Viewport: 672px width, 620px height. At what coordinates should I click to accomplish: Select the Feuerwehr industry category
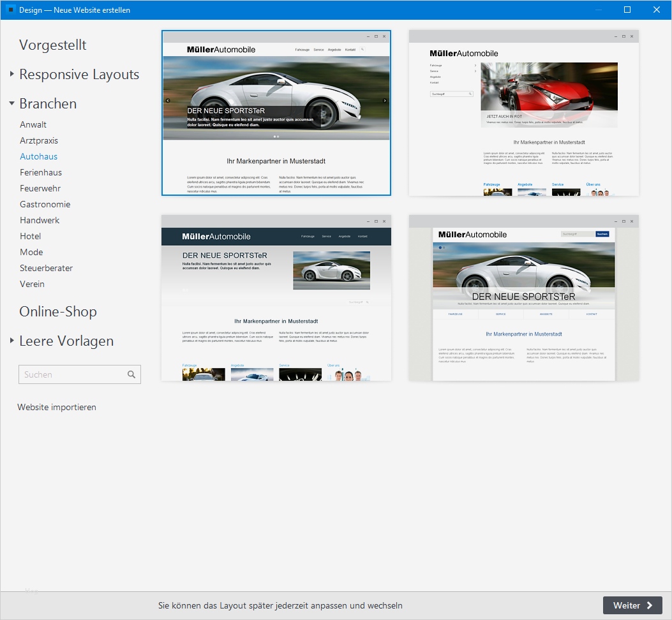pyautogui.click(x=40, y=188)
